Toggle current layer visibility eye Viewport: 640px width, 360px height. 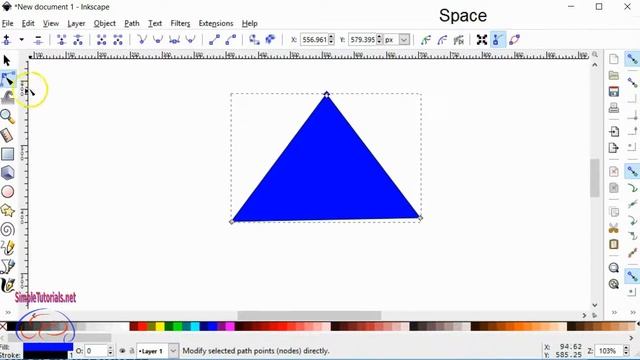pos(122,351)
